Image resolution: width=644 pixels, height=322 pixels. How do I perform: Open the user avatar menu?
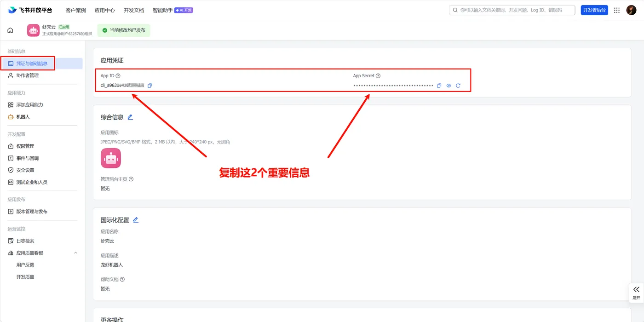(631, 10)
